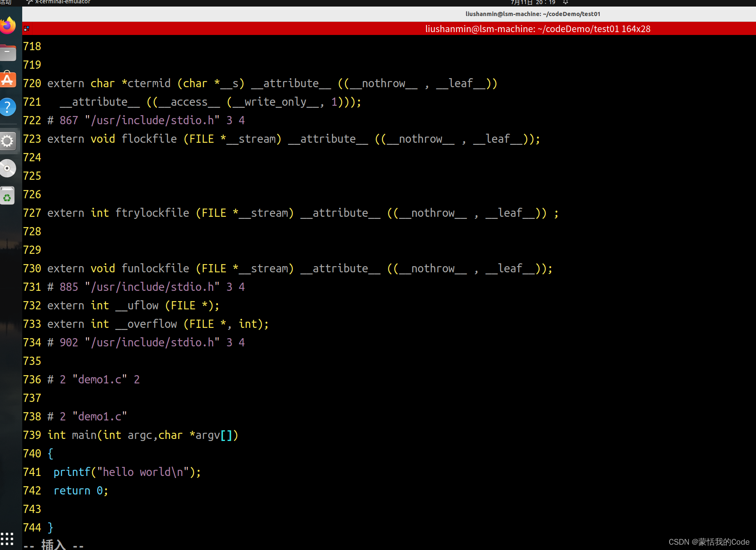
Task: Launch Ubuntu Software from the dock
Action: tap(8, 79)
